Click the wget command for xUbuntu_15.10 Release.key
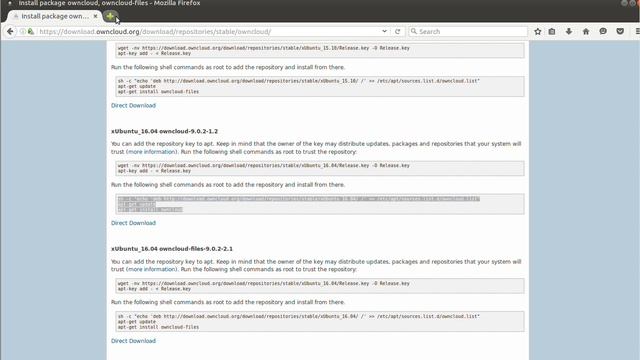This screenshot has width=640, height=360. point(264,48)
